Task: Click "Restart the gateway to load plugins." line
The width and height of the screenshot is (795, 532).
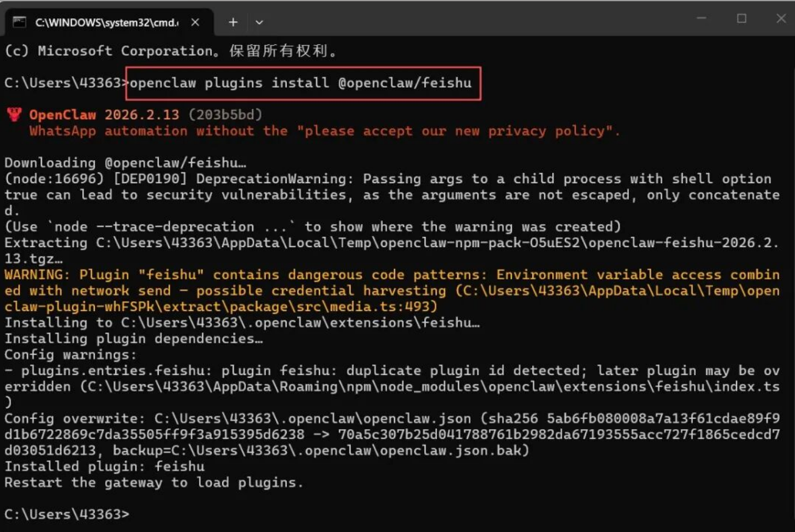Action: tap(153, 482)
